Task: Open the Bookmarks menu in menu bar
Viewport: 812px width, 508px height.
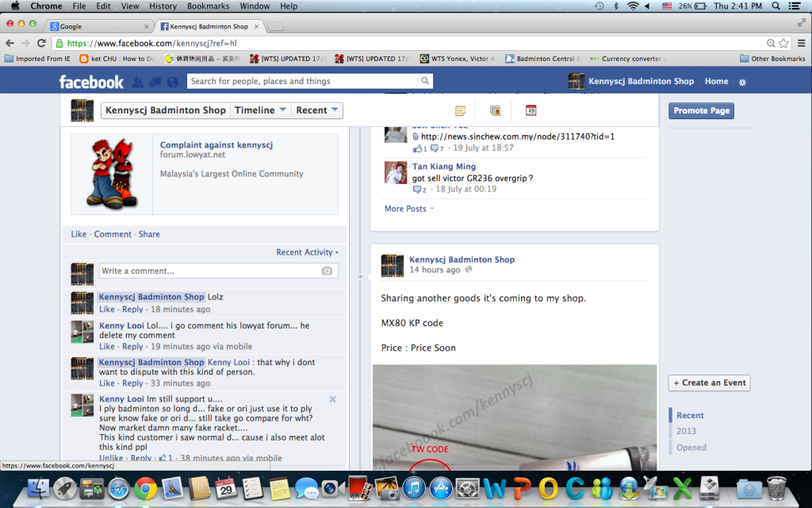Action: point(208,6)
